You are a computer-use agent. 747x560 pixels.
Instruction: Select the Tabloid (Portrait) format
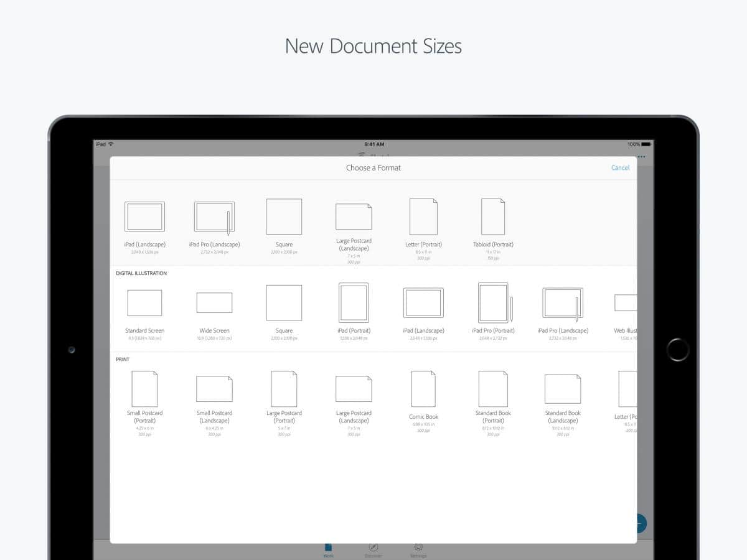(493, 217)
